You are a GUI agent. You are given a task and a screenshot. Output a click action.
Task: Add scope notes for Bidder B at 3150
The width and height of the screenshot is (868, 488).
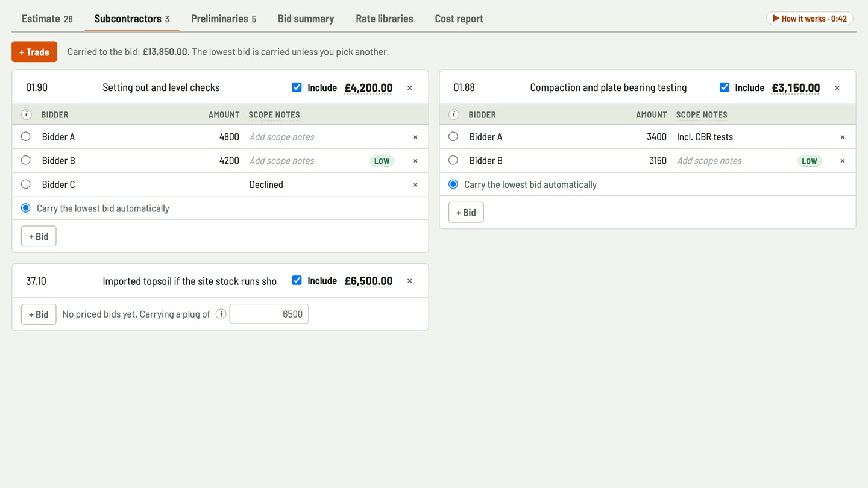pos(732,161)
